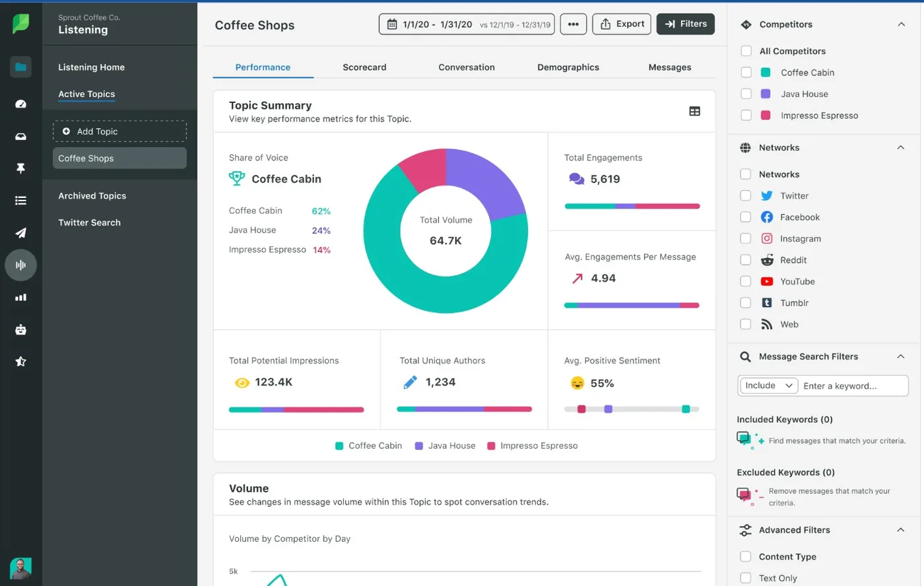The height and width of the screenshot is (586, 924).
Task: Open the dashboard gauge icon in sidebar
Action: click(20, 104)
